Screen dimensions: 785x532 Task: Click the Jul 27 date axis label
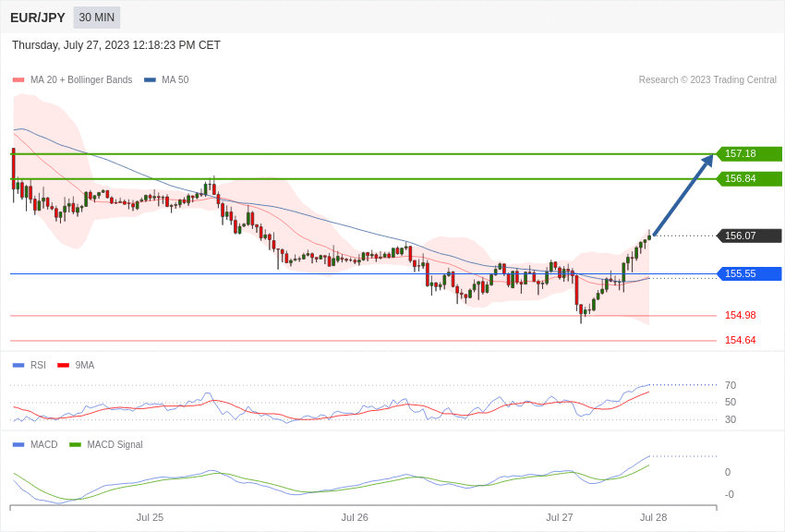coord(560,517)
